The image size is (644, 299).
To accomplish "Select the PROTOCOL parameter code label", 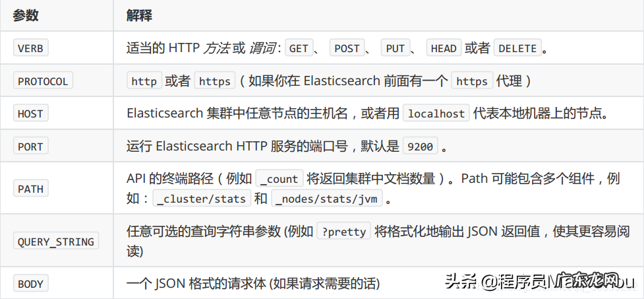I will click(x=43, y=81).
